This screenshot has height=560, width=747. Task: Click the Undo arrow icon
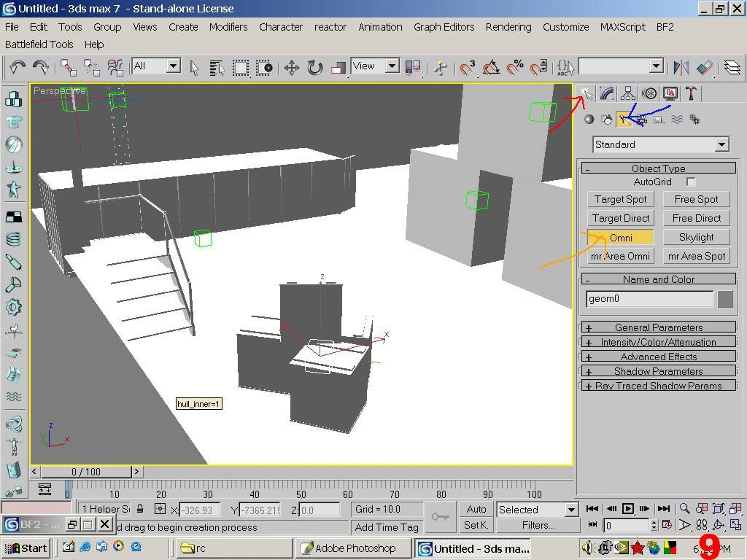(x=17, y=67)
